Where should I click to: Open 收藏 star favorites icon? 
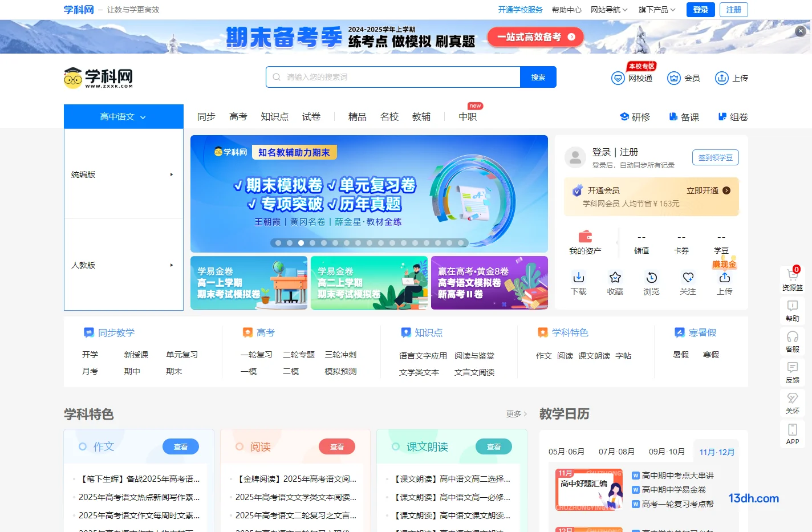615,278
